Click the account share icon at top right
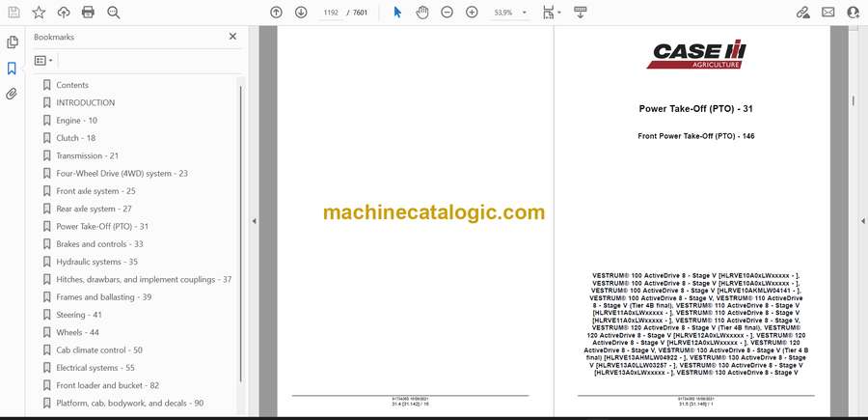The image size is (868, 420). point(854,13)
